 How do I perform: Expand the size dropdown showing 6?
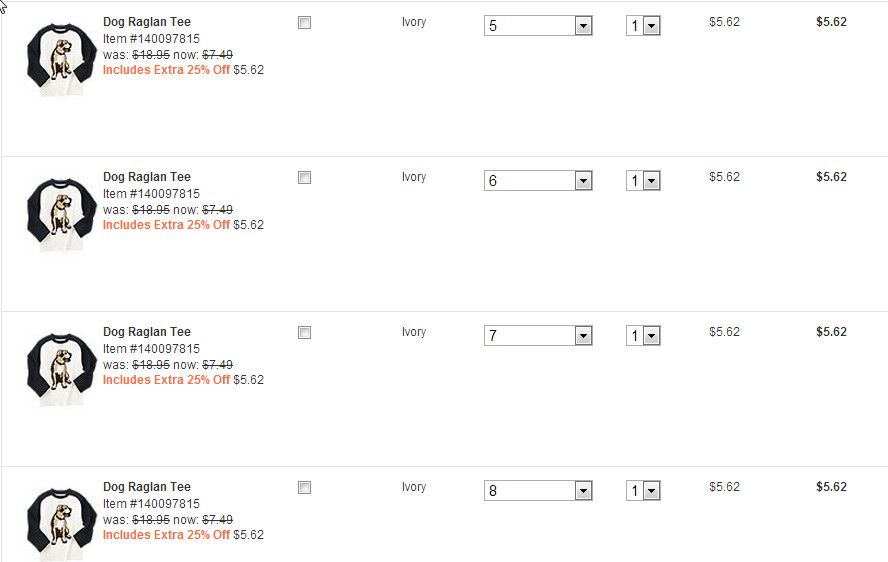pos(538,181)
